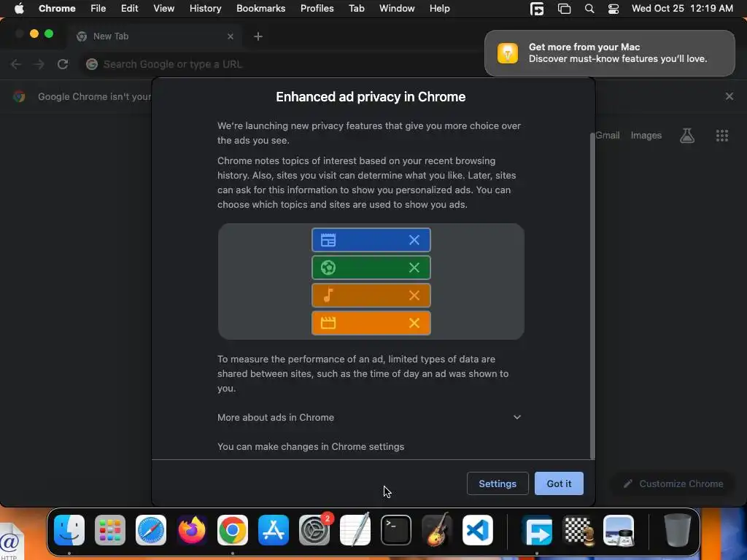Open the Trash in the Dock

click(x=677, y=530)
